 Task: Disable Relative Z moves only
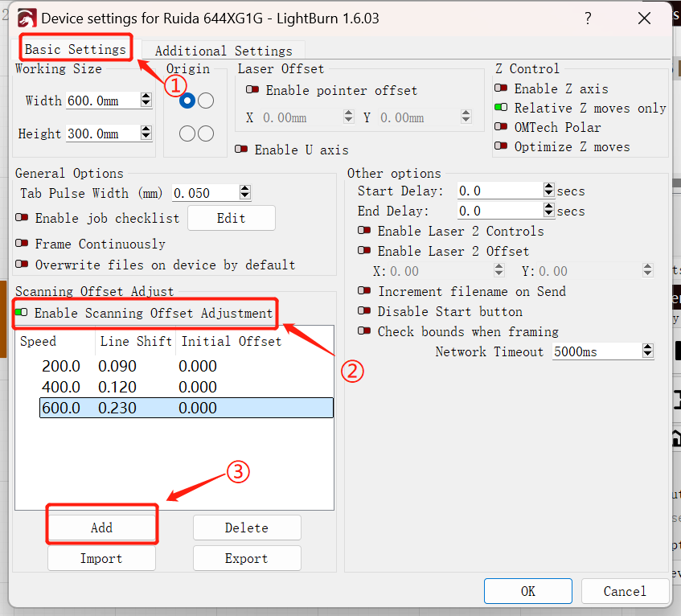501,108
